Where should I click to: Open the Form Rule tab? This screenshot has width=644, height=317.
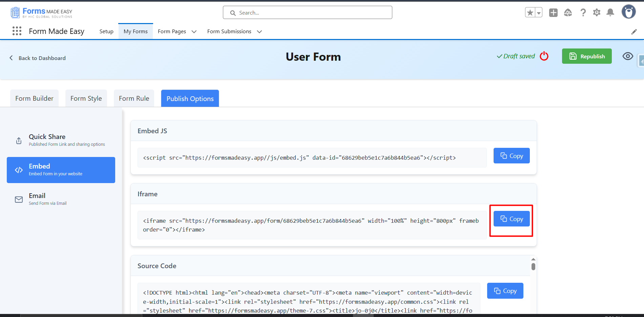[134, 98]
